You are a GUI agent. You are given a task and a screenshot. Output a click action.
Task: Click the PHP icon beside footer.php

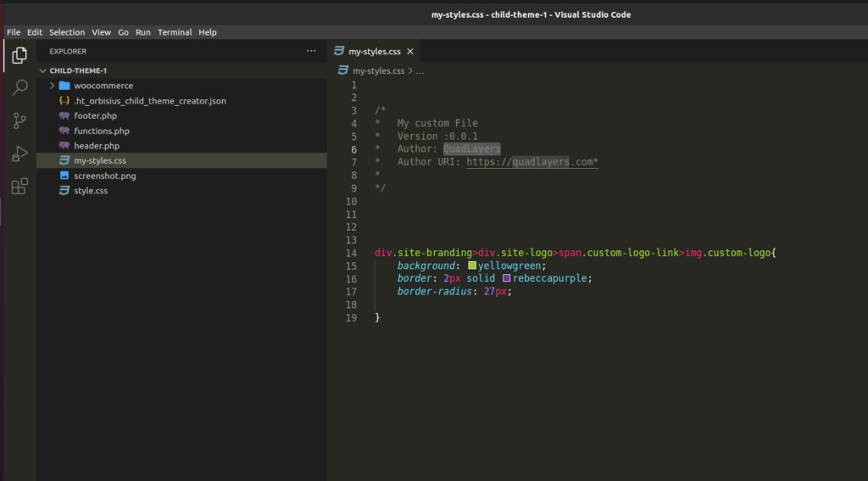pos(64,116)
